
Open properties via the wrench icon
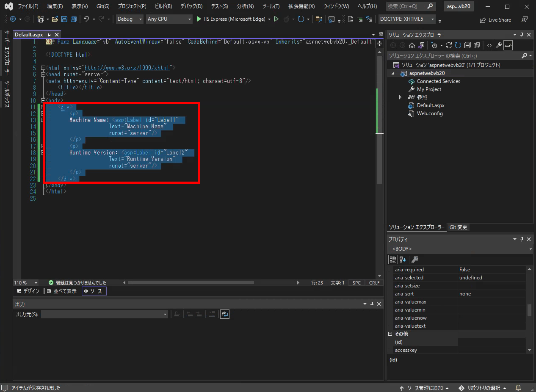click(x=498, y=45)
